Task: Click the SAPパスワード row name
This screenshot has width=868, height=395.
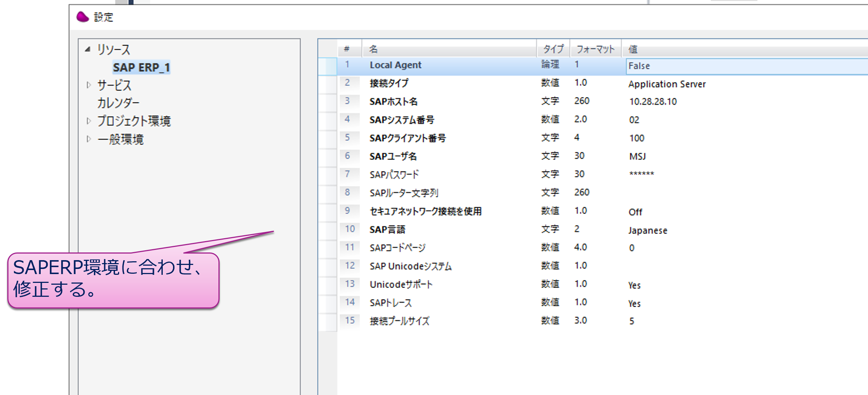Action: pyautogui.click(x=394, y=175)
